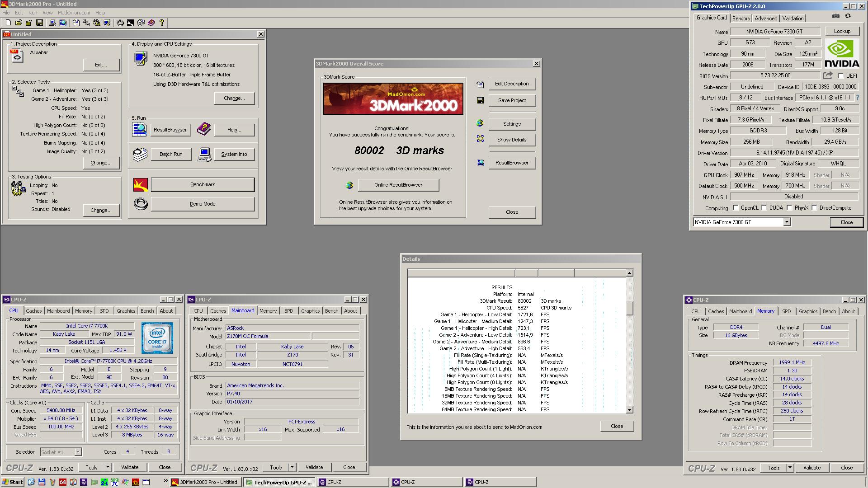Toggle the CUDA checkbox
This screenshot has width=868, height=488.
point(764,208)
